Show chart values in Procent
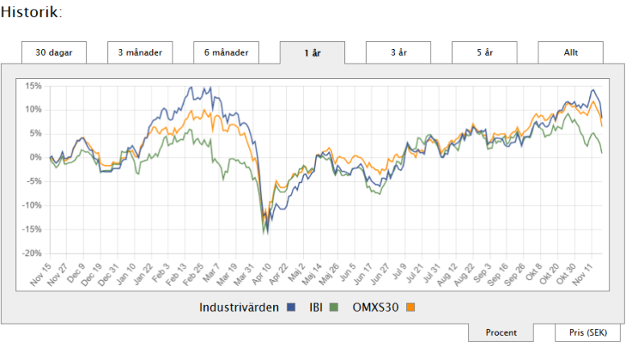 [501, 332]
